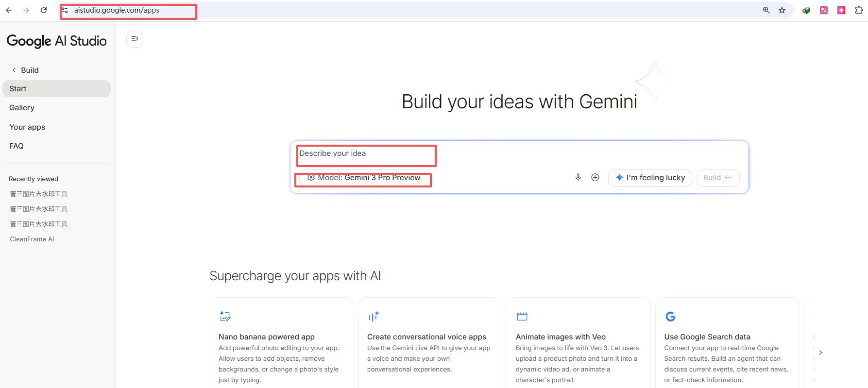Click the microphone voice input icon
Viewport: 868px width, 388px height.
578,177
